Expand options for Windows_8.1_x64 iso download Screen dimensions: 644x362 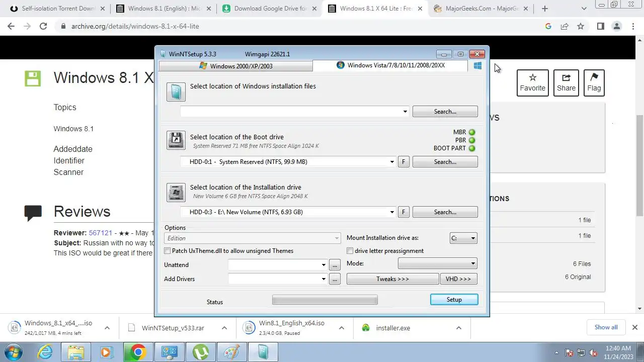click(107, 328)
